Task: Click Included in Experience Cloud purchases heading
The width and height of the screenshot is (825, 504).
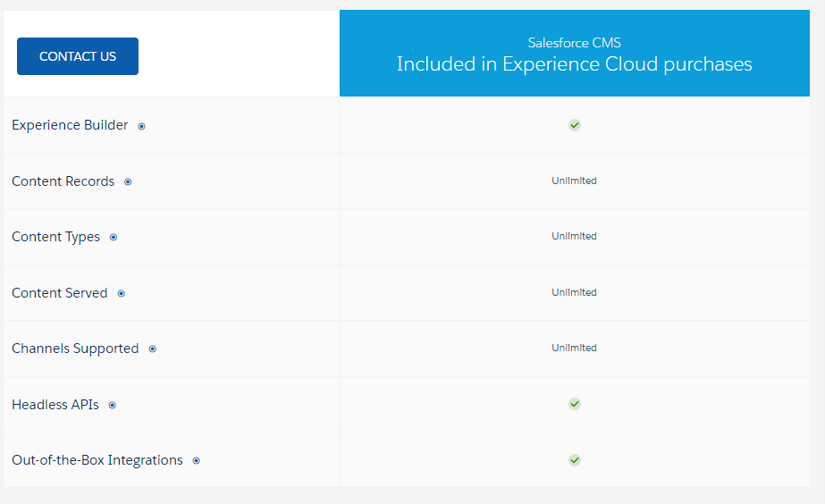Action: (575, 64)
